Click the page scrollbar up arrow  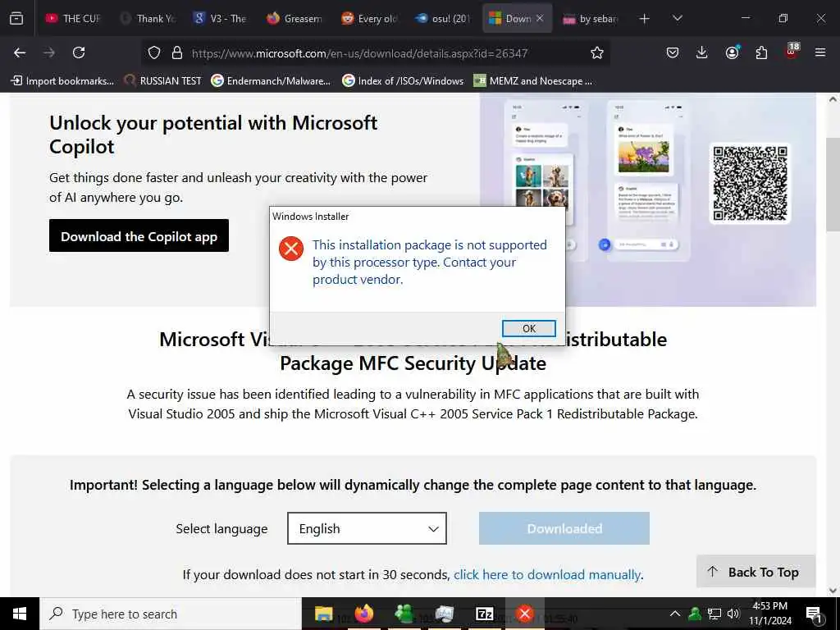[833, 99]
